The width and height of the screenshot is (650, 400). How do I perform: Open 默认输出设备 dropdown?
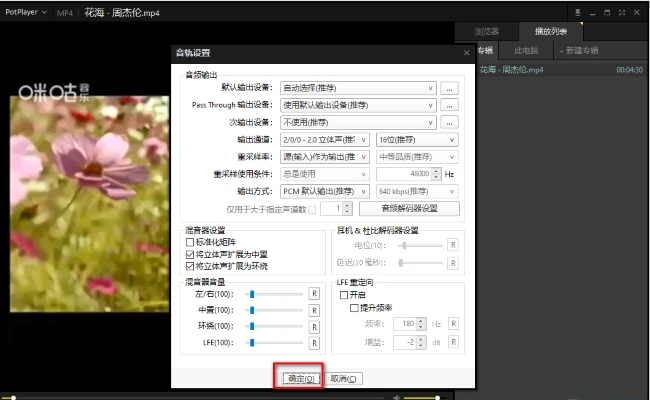click(x=358, y=88)
